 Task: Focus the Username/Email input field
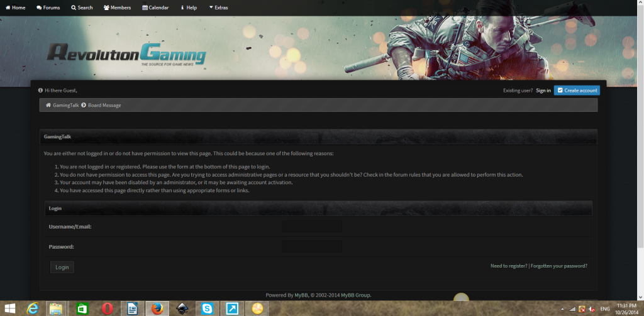tap(312, 227)
